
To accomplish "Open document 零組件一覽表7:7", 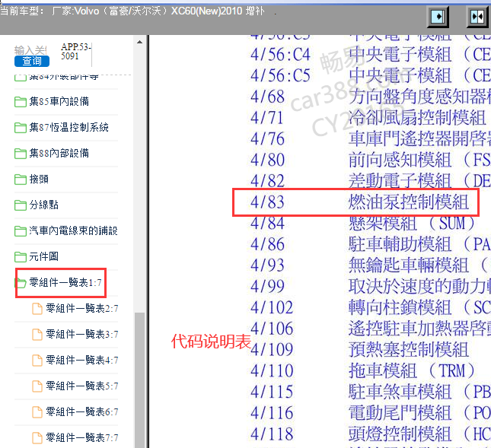I will point(82,437).
